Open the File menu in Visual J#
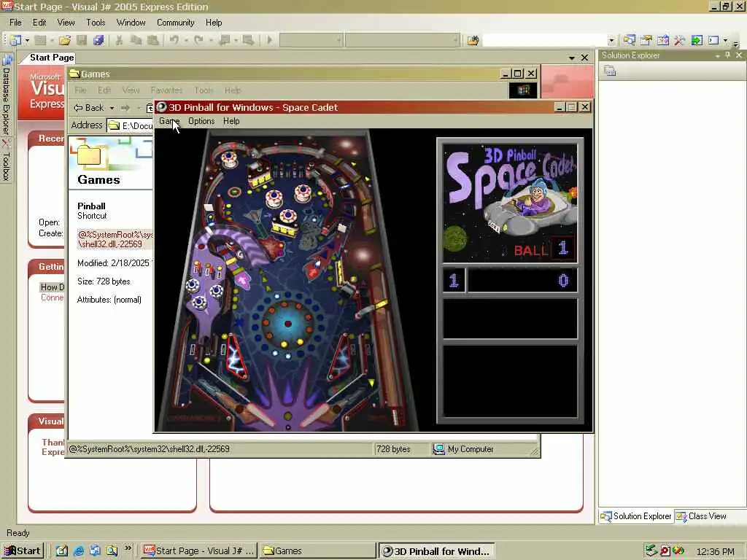747x560 pixels. pyautogui.click(x=15, y=23)
